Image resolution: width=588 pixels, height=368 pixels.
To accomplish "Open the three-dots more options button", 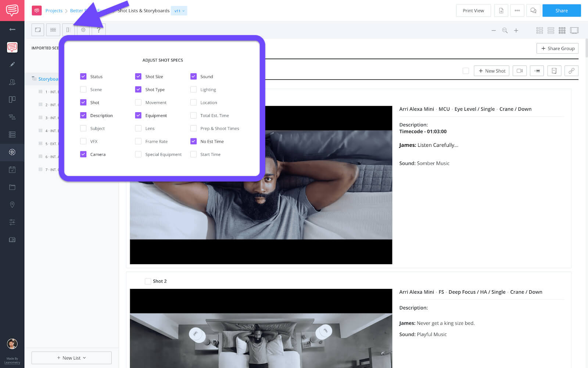I will click(x=517, y=11).
